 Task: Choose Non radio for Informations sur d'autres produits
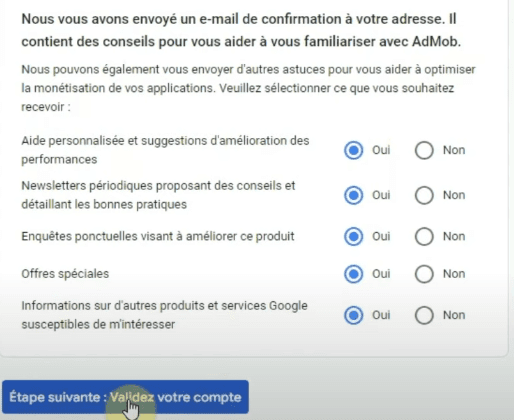point(424,315)
